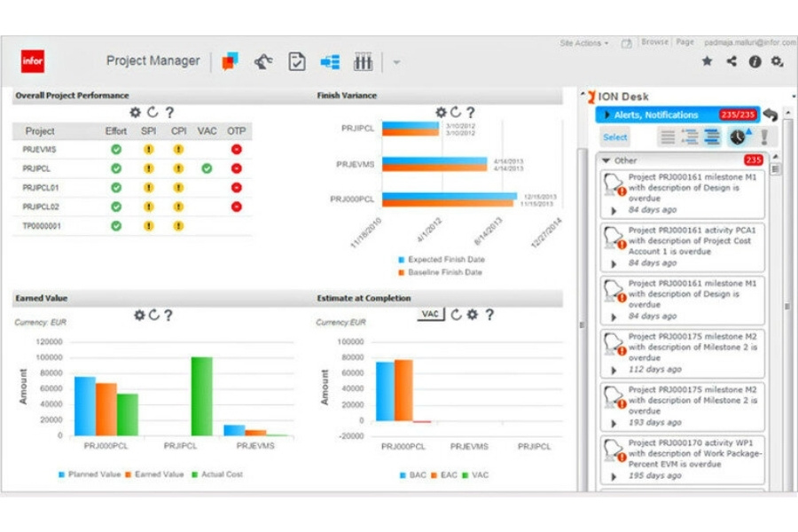Open the user account email link
Image resolution: width=798 pixels, height=532 pixels.
pyautogui.click(x=750, y=43)
